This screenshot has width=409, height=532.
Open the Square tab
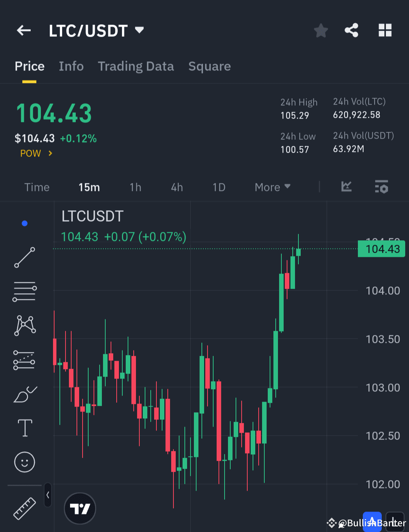coord(209,66)
